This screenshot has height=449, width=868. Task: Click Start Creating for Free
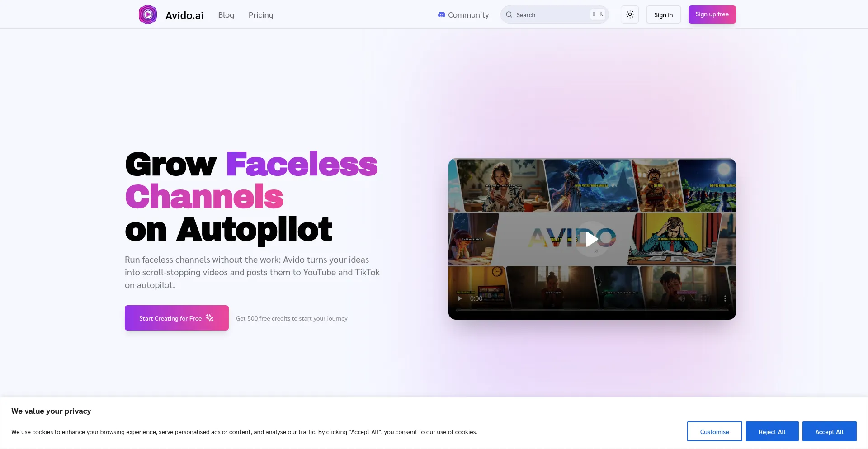(177, 318)
